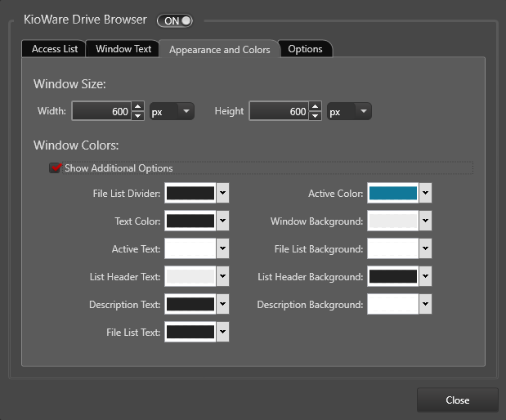Open the File List Text dropdown arrow
The height and width of the screenshot is (420, 506).
tap(222, 332)
